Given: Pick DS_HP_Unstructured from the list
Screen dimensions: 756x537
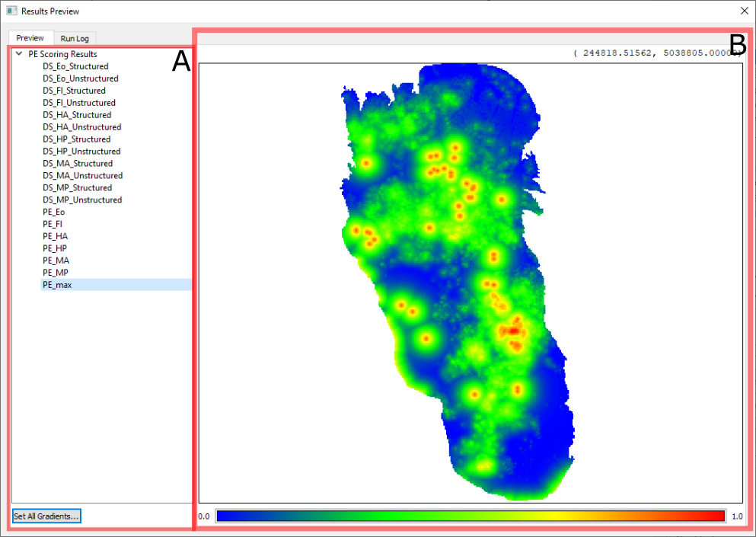Looking at the screenshot, I should pyautogui.click(x=81, y=151).
